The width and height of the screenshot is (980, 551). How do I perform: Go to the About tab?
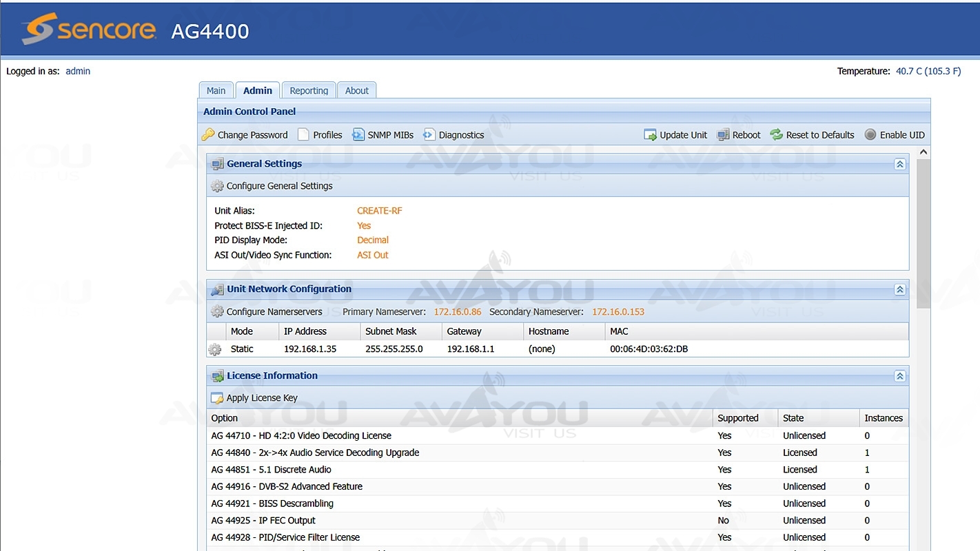(x=356, y=91)
